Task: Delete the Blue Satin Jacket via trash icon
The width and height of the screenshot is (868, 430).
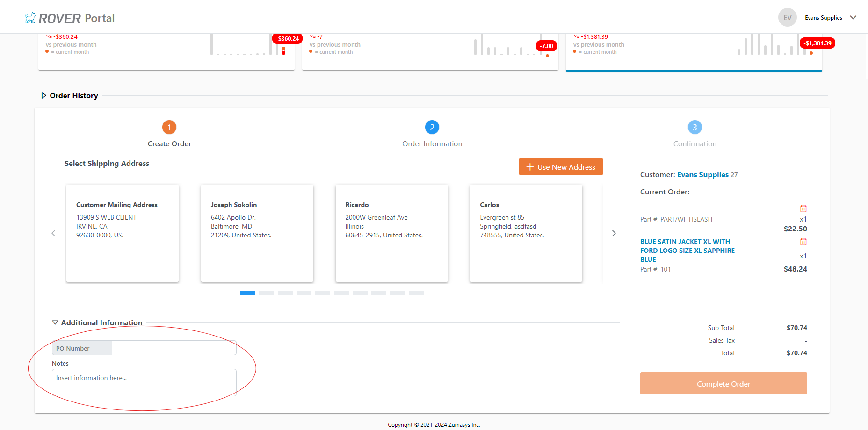Action: click(x=803, y=242)
